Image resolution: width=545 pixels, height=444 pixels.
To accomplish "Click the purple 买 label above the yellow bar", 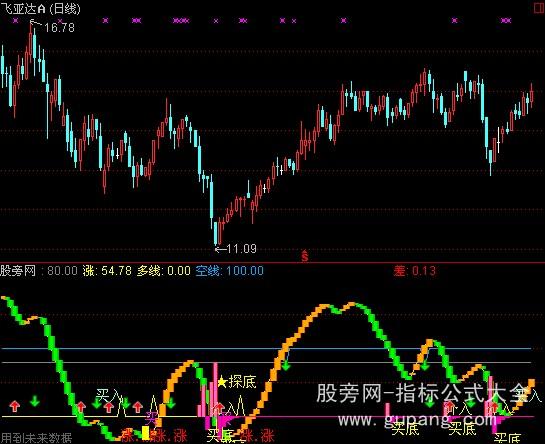I will [x=152, y=417].
